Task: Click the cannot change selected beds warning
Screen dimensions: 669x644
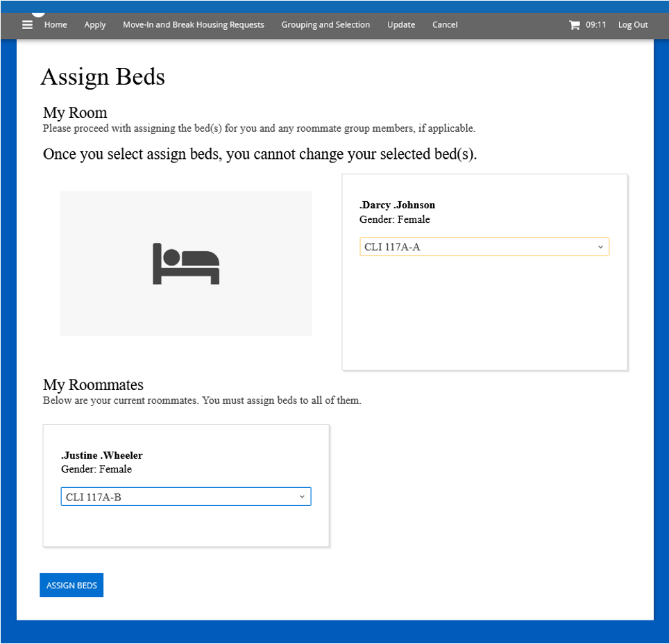Action: point(260,154)
